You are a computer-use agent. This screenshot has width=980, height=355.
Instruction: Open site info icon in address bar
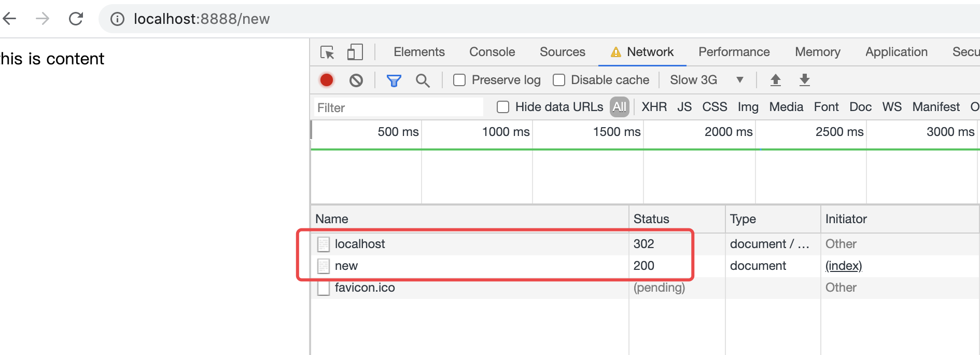click(118, 19)
